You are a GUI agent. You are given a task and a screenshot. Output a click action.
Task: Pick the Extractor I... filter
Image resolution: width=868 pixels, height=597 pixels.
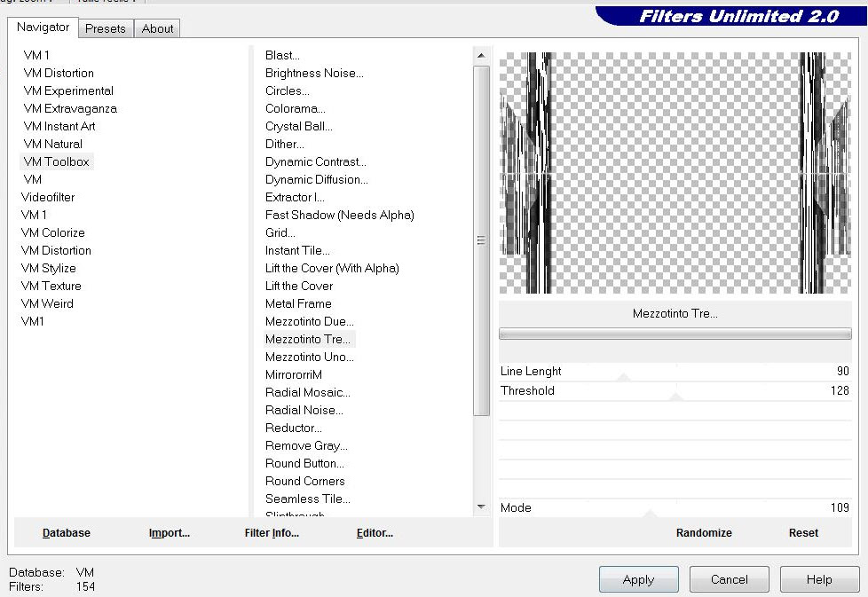(x=295, y=197)
